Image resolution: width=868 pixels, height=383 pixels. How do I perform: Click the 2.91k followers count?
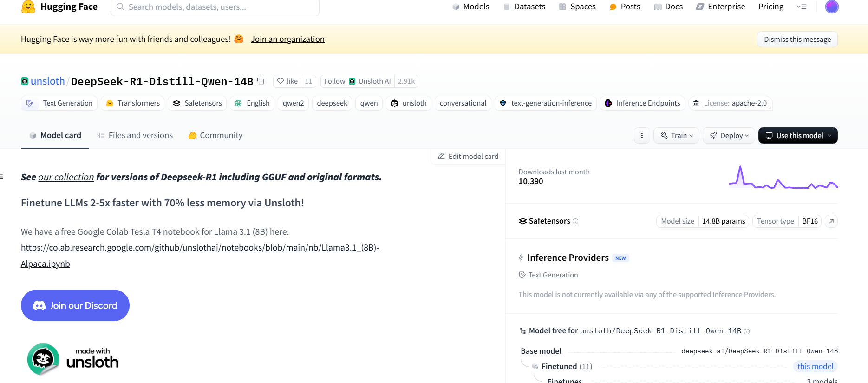(x=406, y=81)
